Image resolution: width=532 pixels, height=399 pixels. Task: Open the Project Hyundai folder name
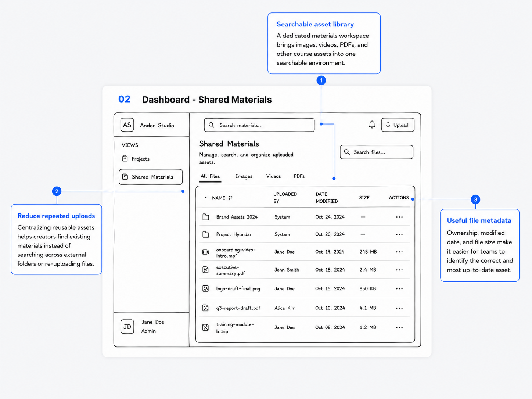coord(234,234)
